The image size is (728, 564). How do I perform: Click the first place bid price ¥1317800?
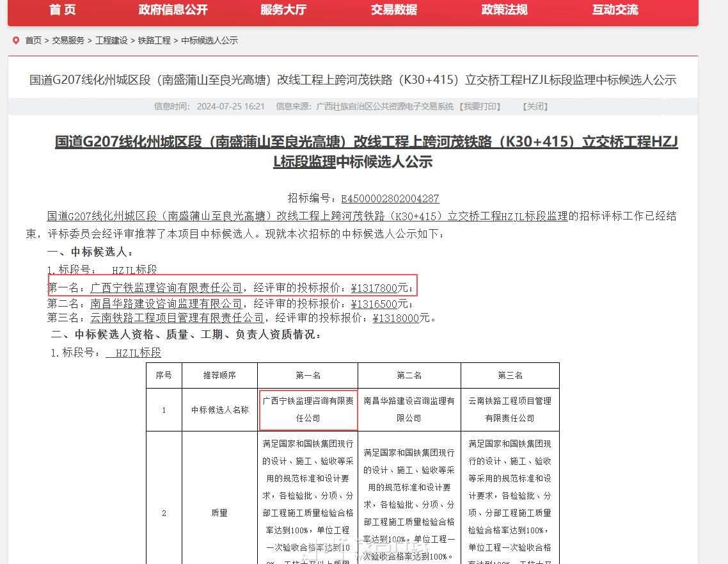pos(374,288)
